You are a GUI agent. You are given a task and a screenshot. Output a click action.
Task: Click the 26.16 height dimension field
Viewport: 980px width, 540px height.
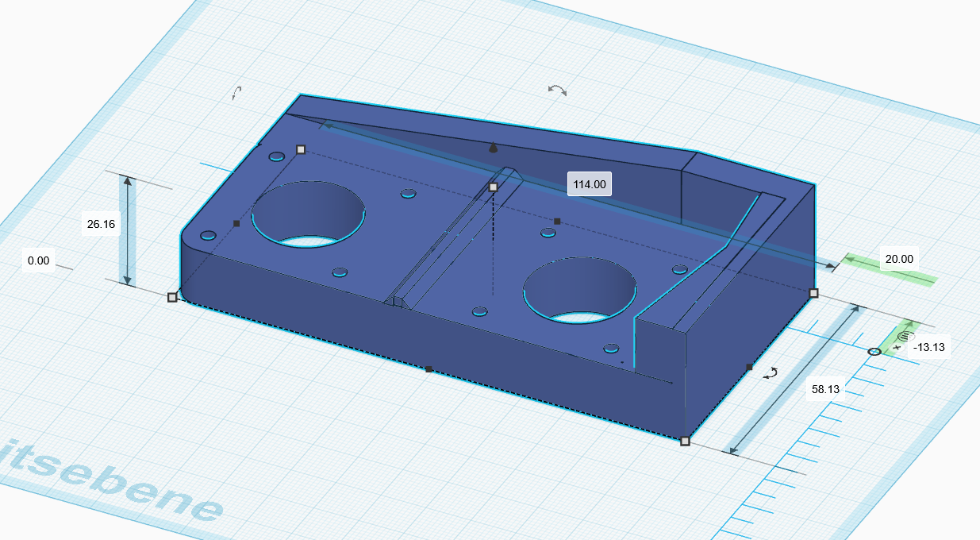tap(101, 225)
